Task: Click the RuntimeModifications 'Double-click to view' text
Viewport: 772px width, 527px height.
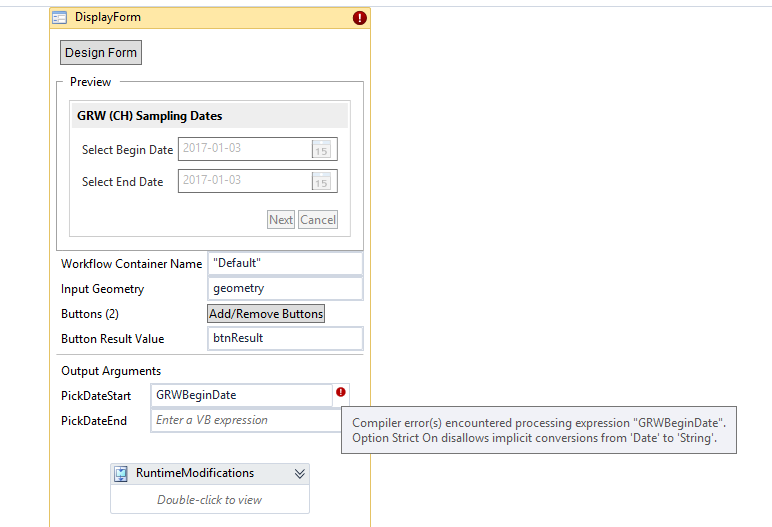Action: [210, 500]
